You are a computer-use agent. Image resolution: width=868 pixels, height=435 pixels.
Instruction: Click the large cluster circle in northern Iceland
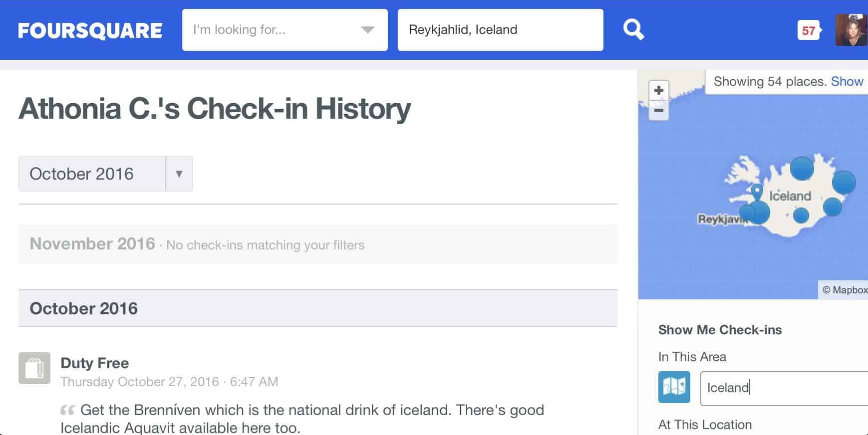point(802,169)
